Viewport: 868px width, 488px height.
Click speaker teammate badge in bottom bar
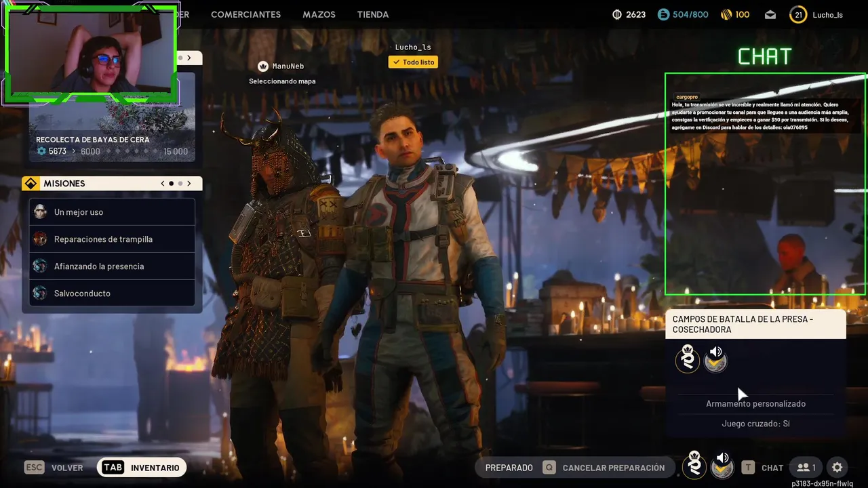pos(722,466)
